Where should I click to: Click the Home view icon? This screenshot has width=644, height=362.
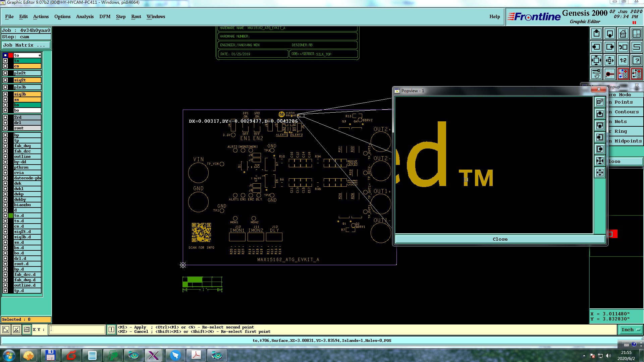(x=623, y=34)
